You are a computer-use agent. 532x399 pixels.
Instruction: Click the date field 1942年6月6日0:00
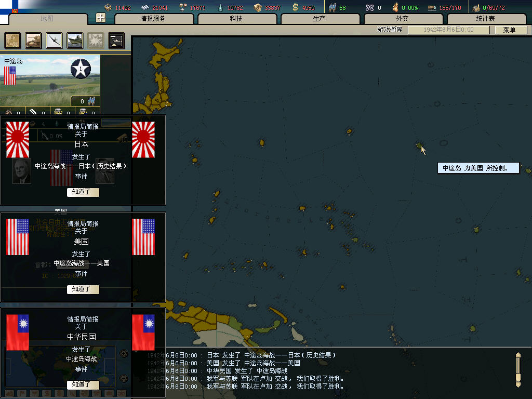(448, 30)
